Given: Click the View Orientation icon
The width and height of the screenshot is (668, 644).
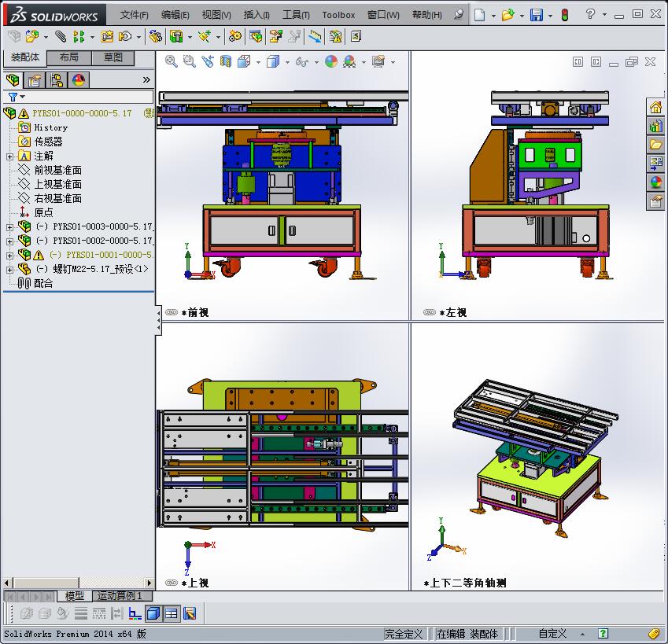Looking at the screenshot, I should [x=244, y=61].
